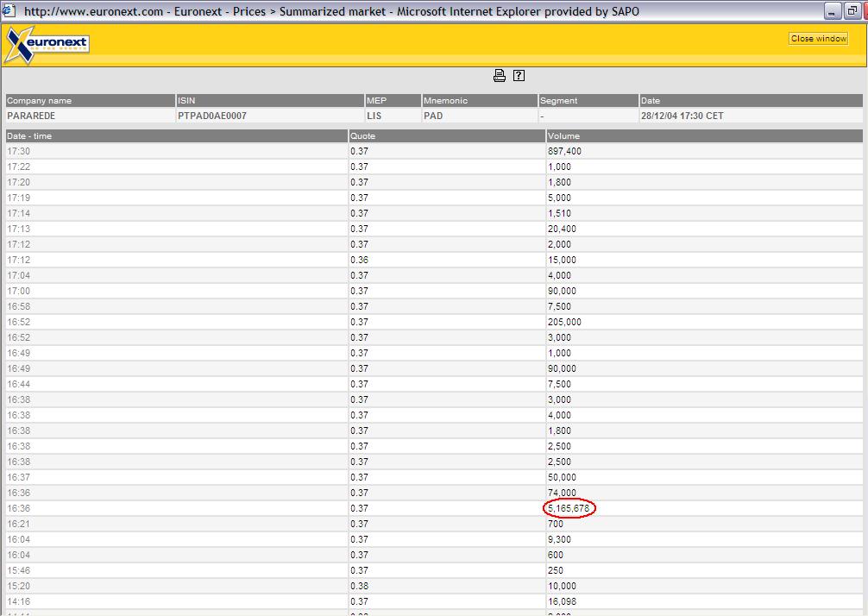
Task: Restore down the browser window
Action: coord(852,11)
